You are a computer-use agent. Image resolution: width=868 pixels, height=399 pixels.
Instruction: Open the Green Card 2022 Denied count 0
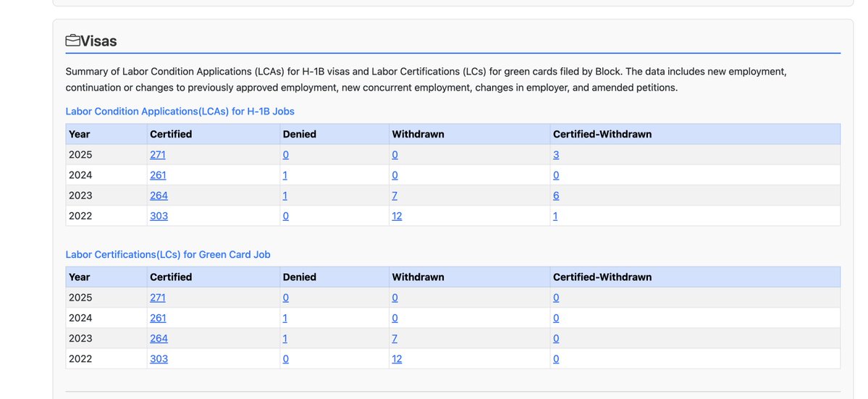[x=286, y=359]
